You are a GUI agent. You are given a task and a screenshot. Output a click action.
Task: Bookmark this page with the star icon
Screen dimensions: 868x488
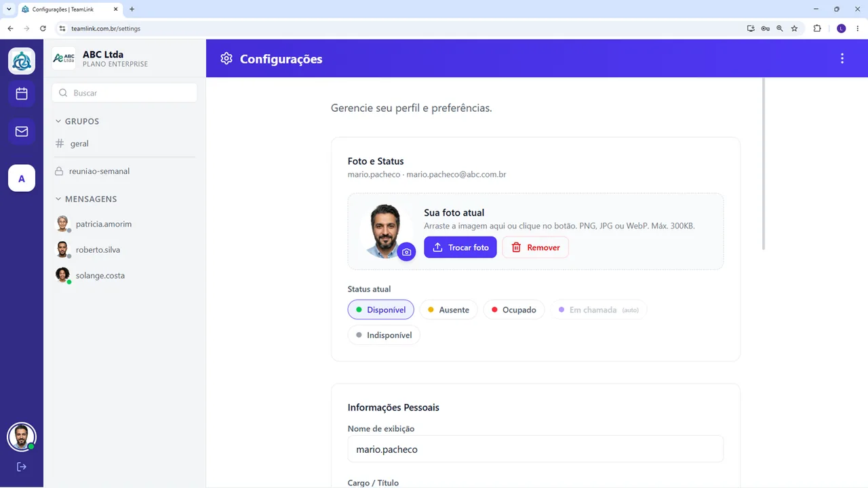[x=794, y=28]
